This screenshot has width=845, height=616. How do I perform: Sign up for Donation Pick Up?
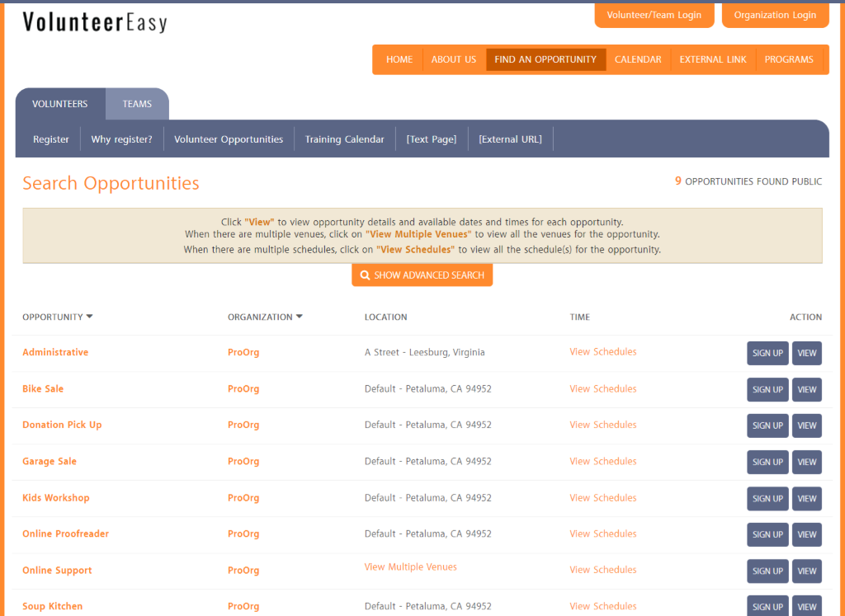[767, 426]
